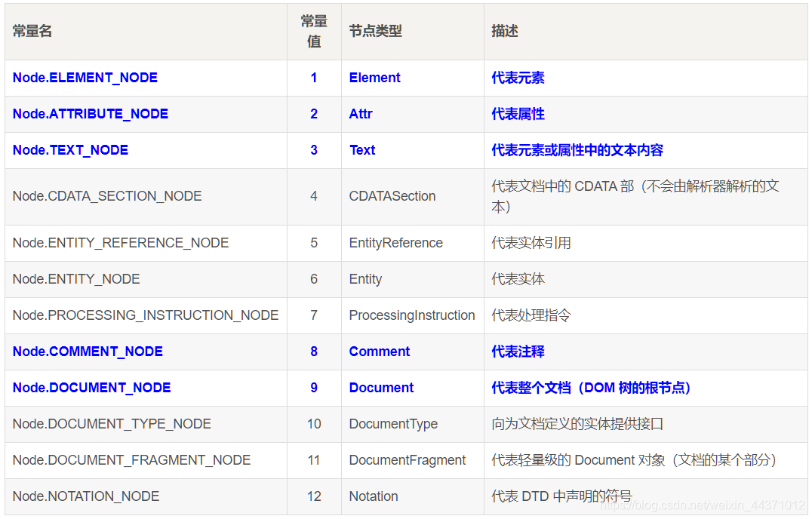Click the description 代表整个文档 (DOM 树的根节点)
The image size is (812, 519).
[591, 388]
